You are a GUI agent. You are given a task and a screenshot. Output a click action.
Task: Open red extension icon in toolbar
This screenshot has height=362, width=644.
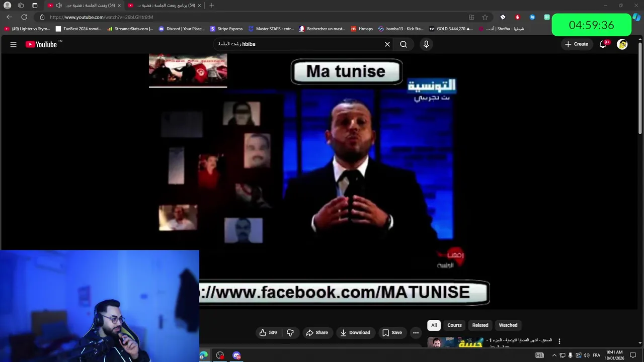[x=517, y=17]
